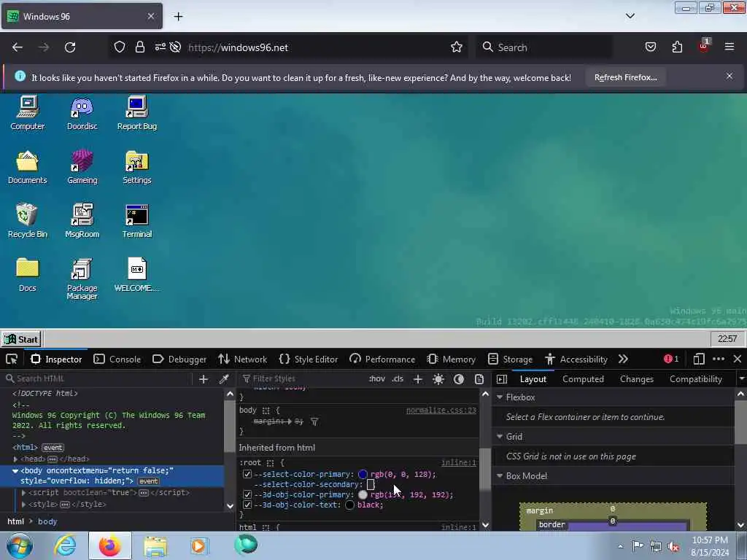Click the create new node plus icon
The height and width of the screenshot is (560, 747).
click(204, 379)
